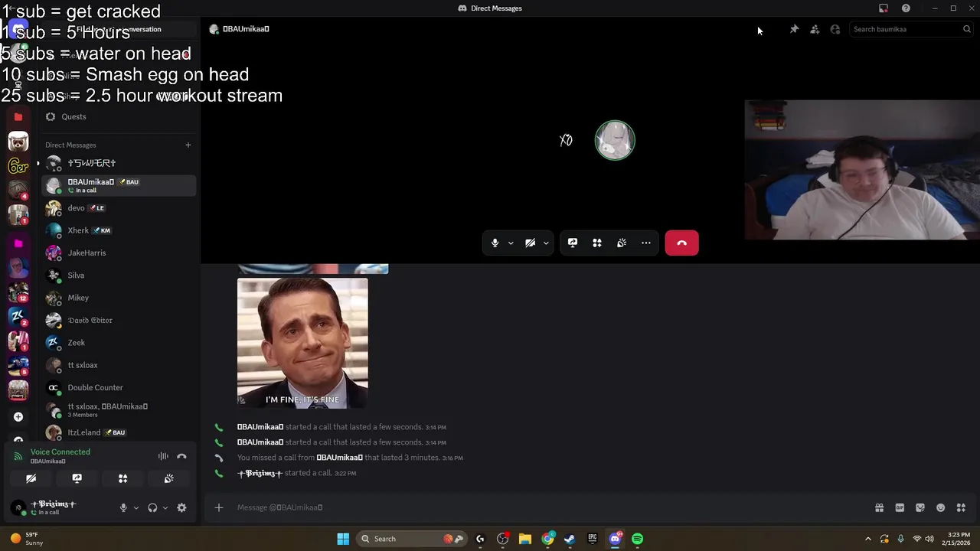The height and width of the screenshot is (551, 980).
Task: Deafen with headphones icon in user panel
Action: 152,507
